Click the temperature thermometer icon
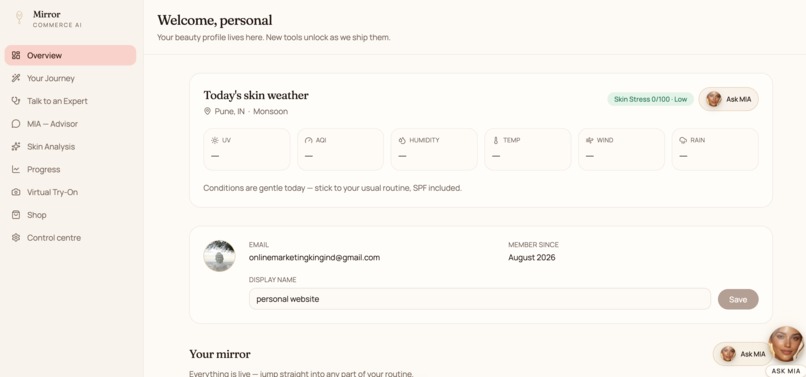Viewport: 806px width, 377px height. click(x=496, y=140)
